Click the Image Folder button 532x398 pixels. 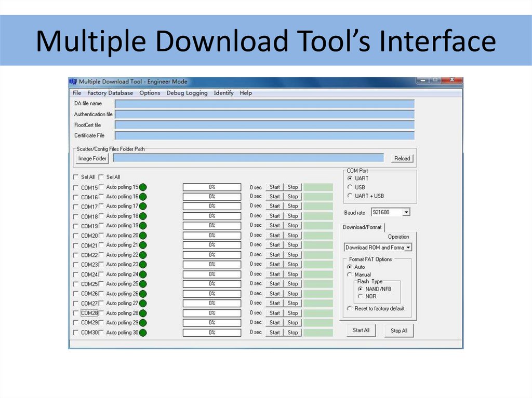tap(92, 158)
